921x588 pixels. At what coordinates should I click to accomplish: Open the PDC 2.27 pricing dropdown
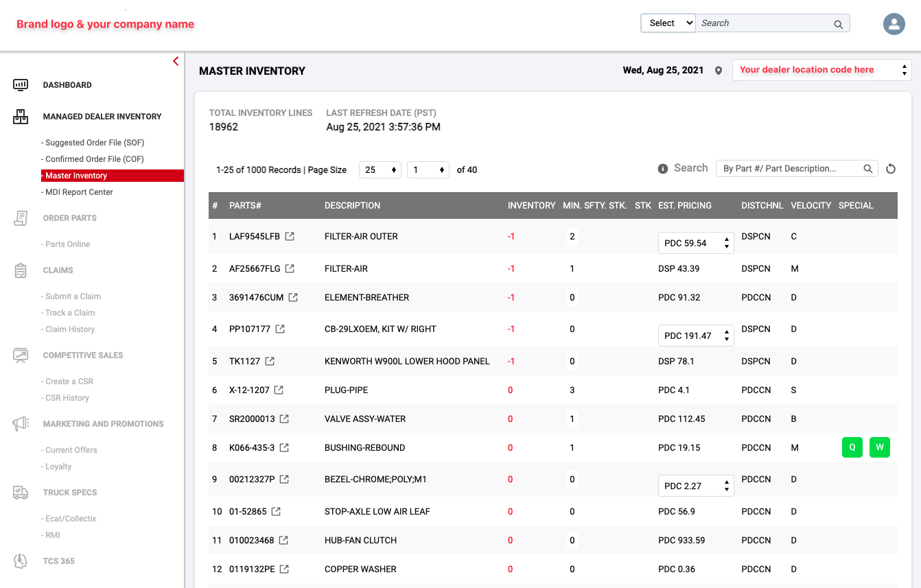pos(696,486)
